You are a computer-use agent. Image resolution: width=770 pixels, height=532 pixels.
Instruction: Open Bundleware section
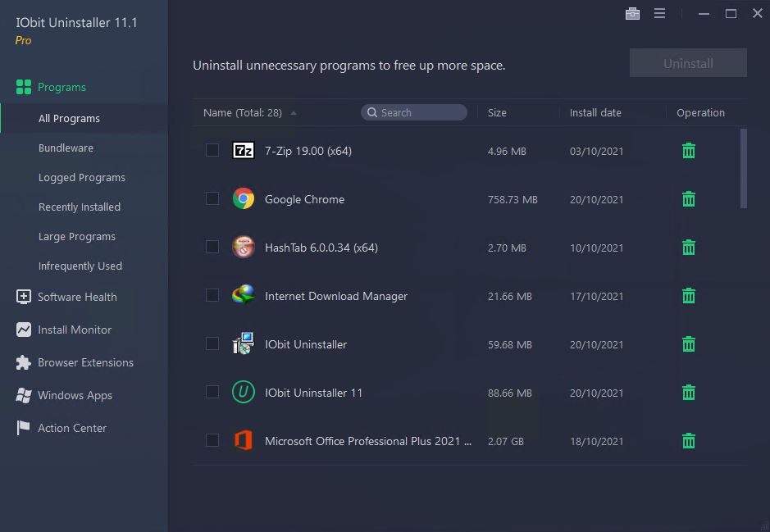(66, 148)
